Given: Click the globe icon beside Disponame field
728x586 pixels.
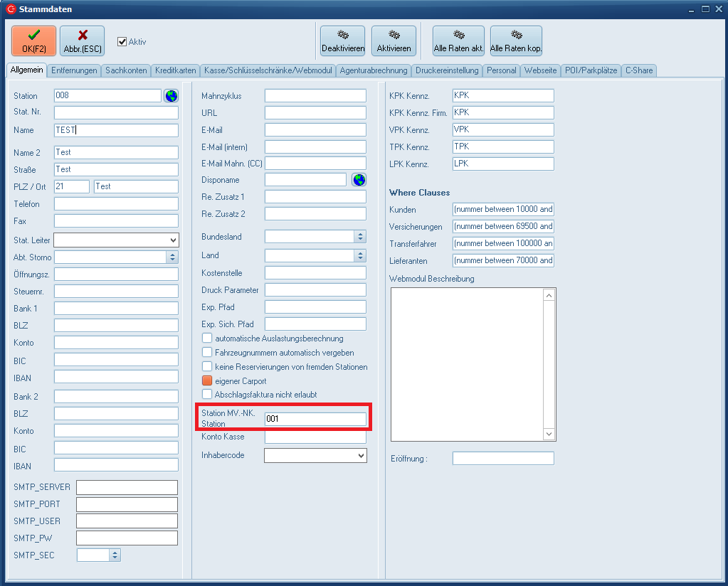Looking at the screenshot, I should coord(359,180).
